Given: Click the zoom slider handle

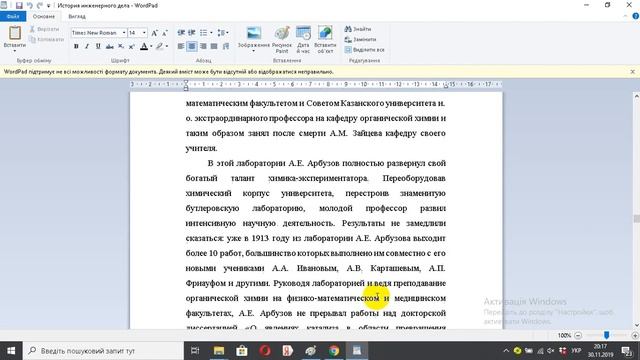Looking at the screenshot, I should point(607,335).
